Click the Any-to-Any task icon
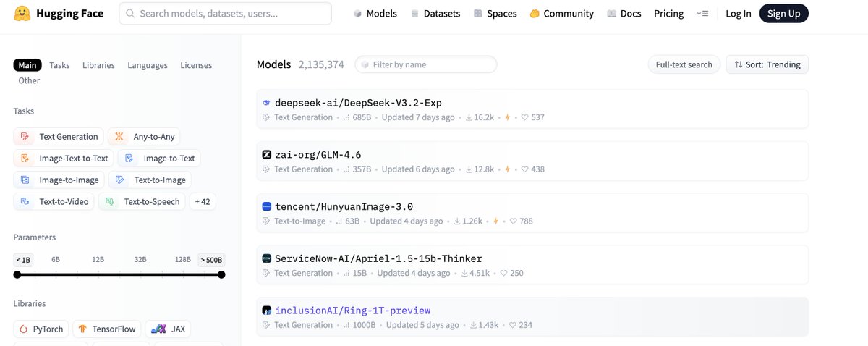868x346 pixels. pos(119,137)
